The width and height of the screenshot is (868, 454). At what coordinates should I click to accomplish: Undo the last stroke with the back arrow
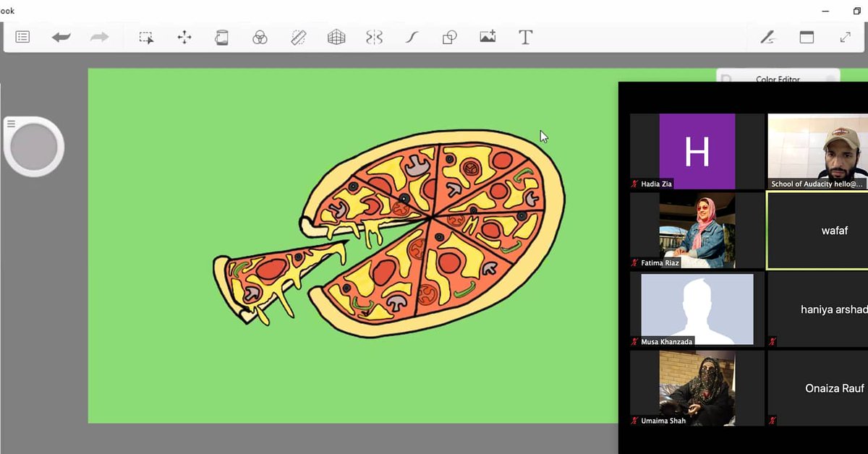[61, 37]
